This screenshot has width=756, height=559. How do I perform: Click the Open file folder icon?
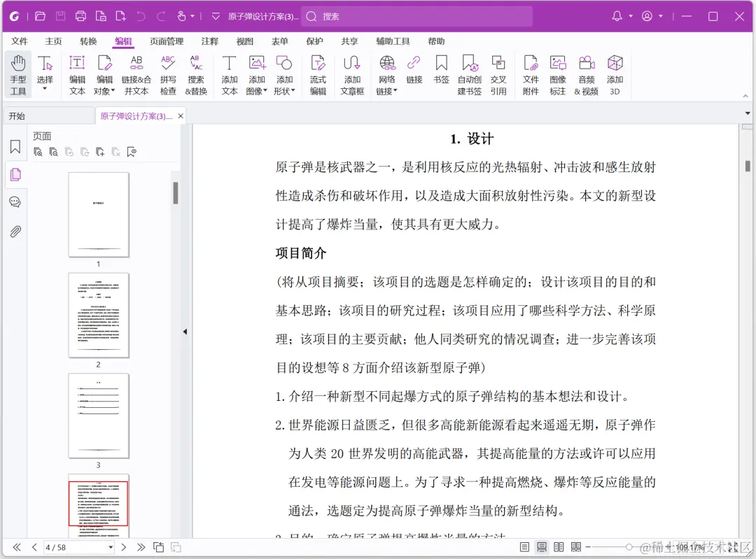41,16
